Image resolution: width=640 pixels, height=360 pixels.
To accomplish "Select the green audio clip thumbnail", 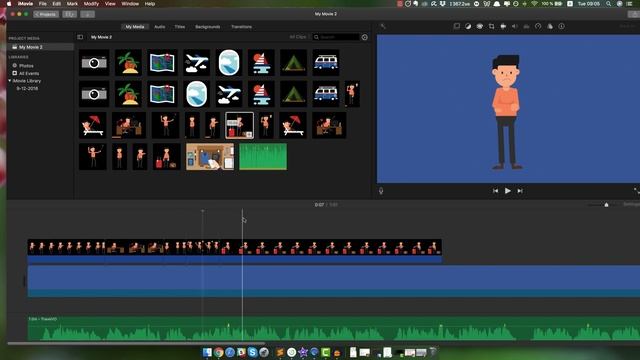I will 263,157.
